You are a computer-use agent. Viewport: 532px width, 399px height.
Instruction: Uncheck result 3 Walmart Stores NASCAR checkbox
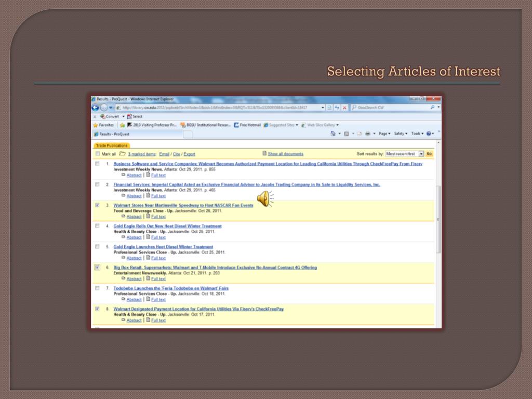tap(97, 205)
